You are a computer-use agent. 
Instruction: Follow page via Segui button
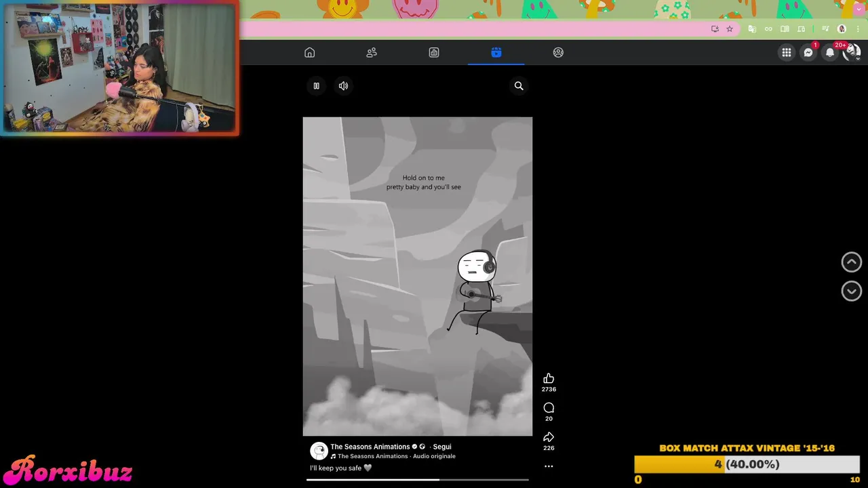(x=442, y=447)
